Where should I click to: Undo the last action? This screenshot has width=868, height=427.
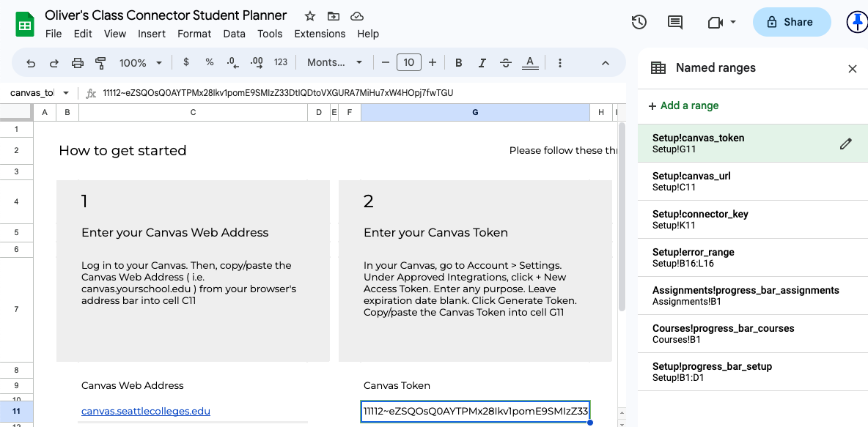point(31,63)
